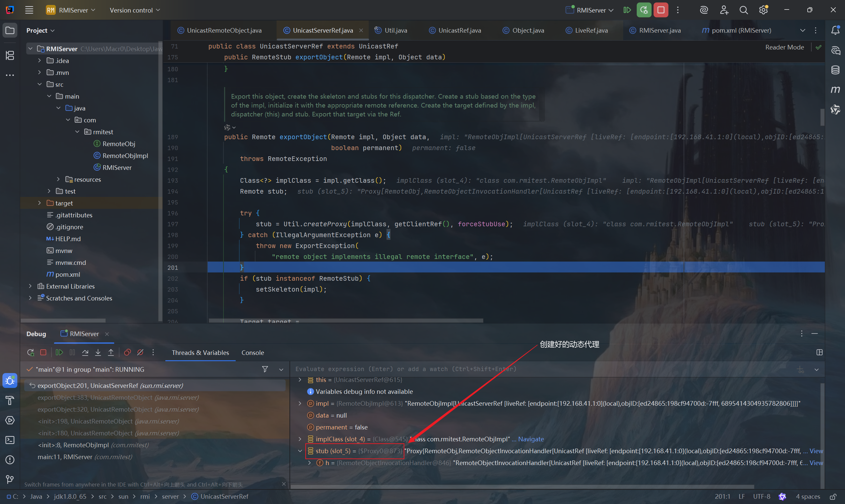Open the Project tool window icon
Viewport: 845px width, 504px height.
click(x=10, y=31)
